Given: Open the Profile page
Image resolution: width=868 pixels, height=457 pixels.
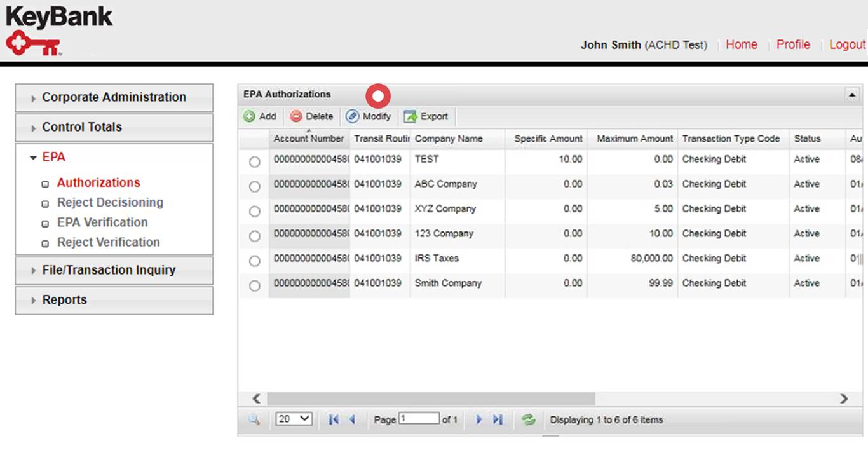Looking at the screenshot, I should tap(792, 44).
